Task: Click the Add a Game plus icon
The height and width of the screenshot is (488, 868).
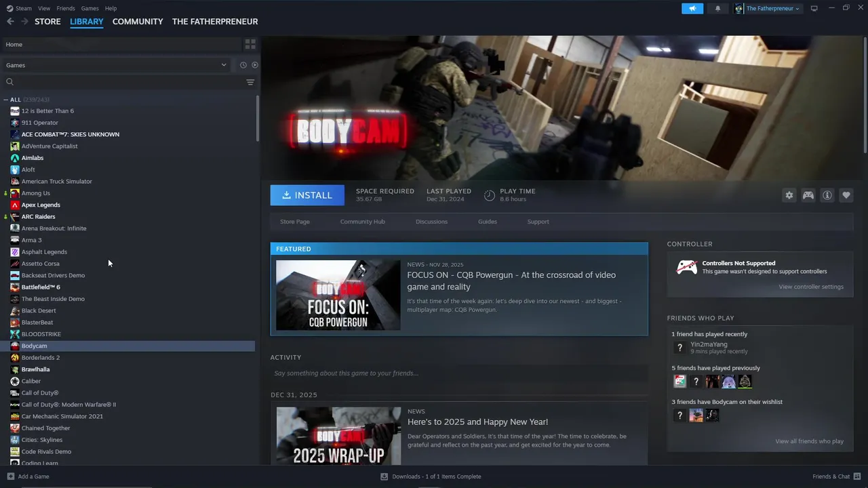Action: 10,476
